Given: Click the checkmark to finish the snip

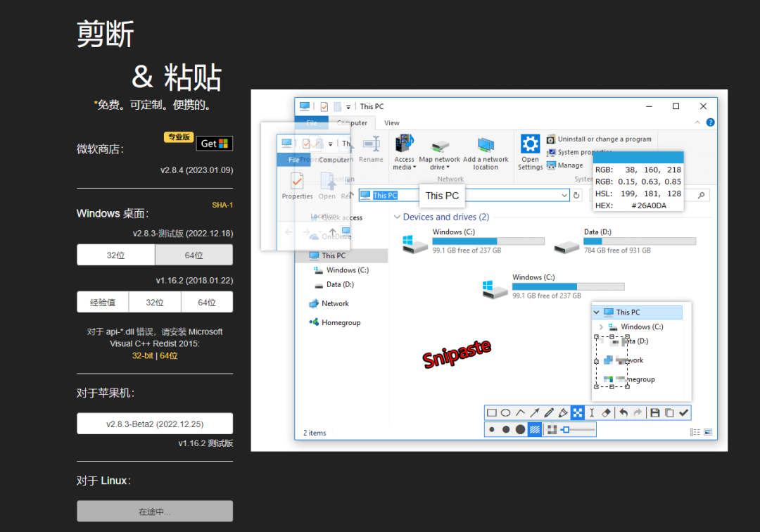Looking at the screenshot, I should click(x=683, y=413).
